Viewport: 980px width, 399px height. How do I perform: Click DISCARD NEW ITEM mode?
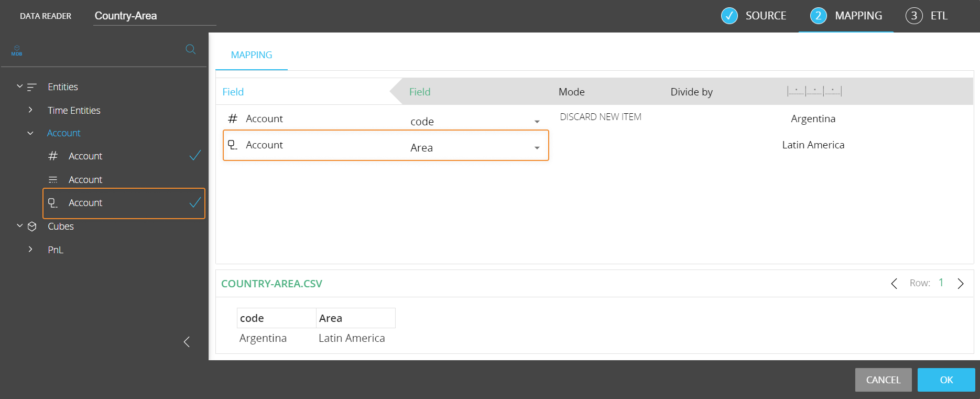(x=601, y=117)
